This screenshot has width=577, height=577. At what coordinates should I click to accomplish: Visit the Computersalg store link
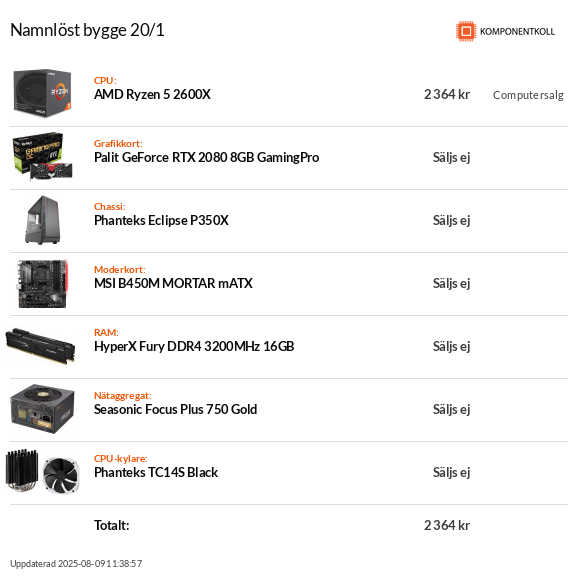point(528,95)
